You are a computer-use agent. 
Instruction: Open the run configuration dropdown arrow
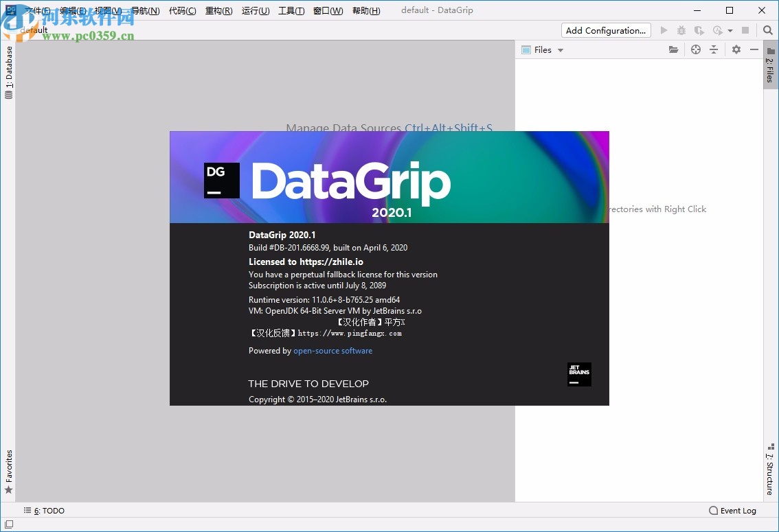point(729,30)
